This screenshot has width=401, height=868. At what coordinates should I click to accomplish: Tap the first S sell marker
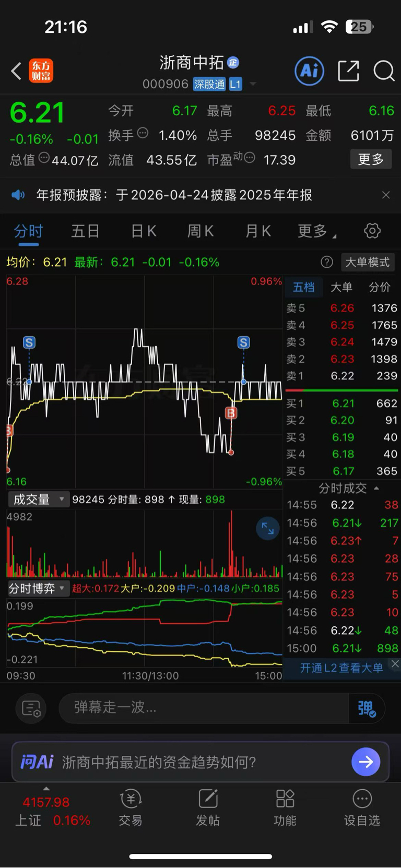(x=29, y=342)
